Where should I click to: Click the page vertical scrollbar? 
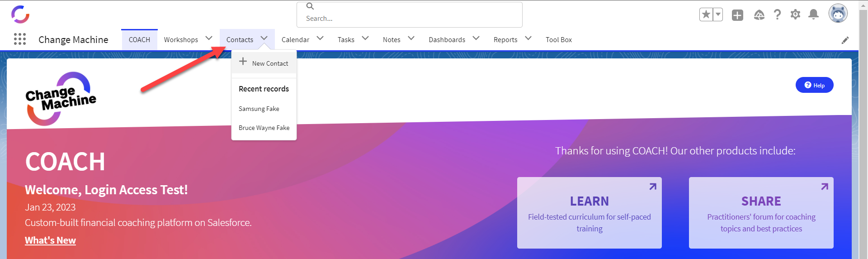pyautogui.click(x=863, y=129)
